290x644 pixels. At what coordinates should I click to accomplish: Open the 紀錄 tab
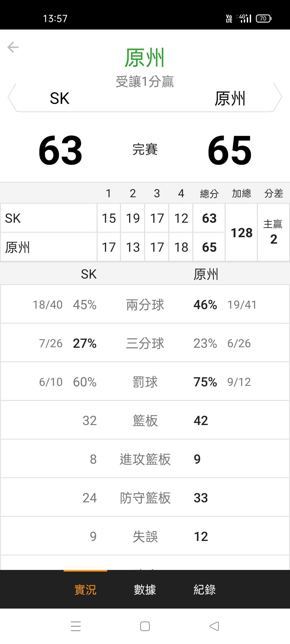[205, 590]
